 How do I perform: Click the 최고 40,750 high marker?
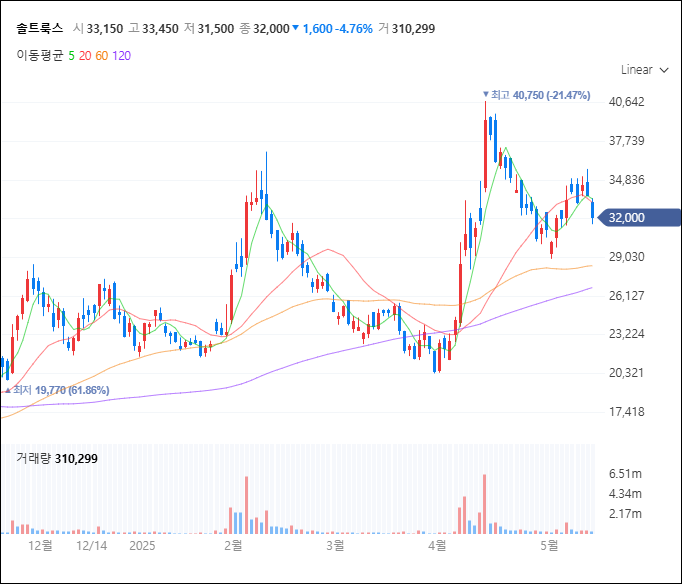click(x=537, y=95)
